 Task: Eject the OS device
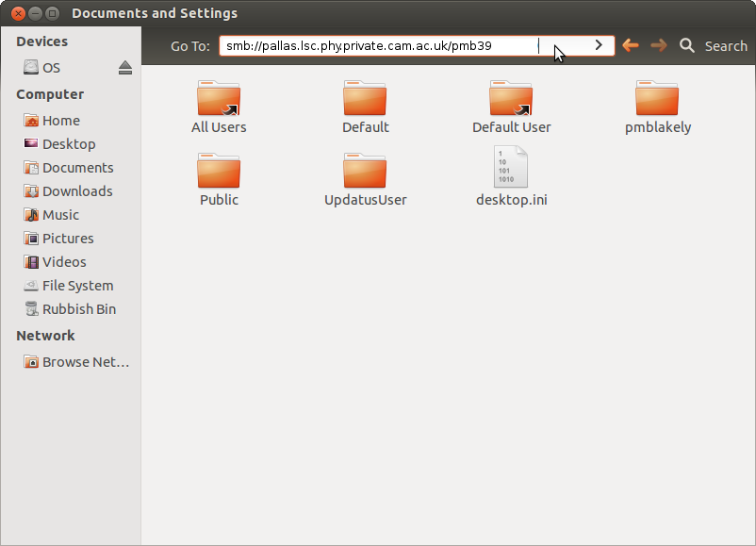pyautogui.click(x=125, y=68)
